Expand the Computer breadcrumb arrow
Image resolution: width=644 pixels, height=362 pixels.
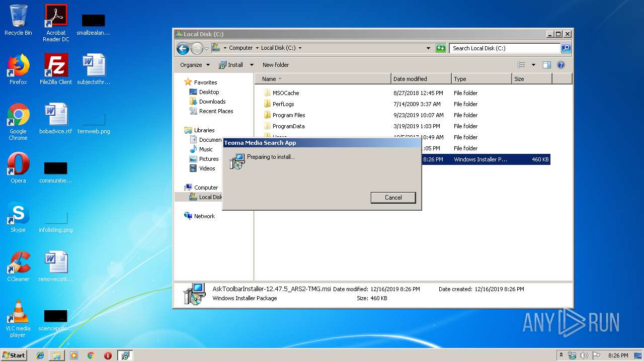pos(257,48)
